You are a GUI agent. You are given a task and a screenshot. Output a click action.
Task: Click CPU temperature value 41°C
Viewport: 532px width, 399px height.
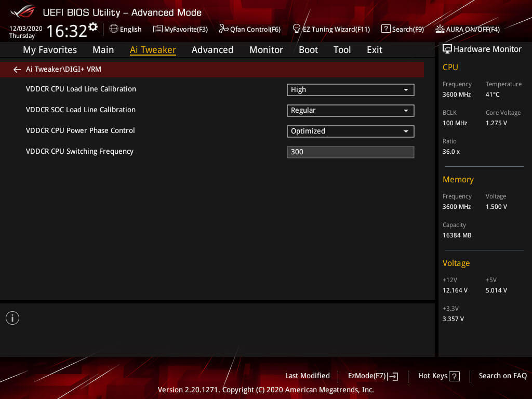click(493, 95)
